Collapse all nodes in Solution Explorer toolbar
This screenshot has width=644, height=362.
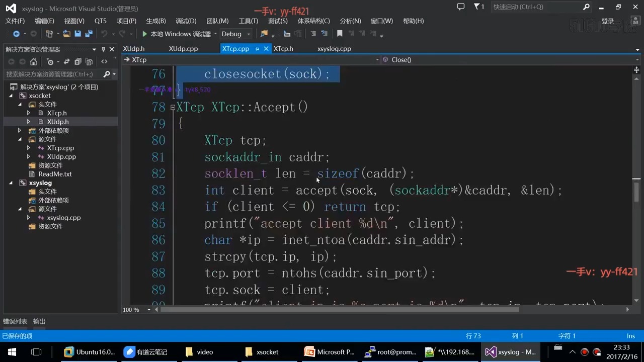(78, 62)
